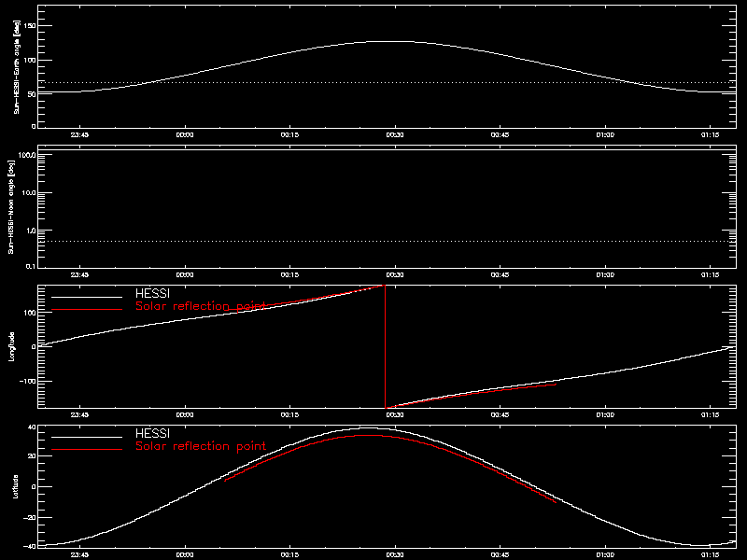Viewport: 747px width, 560px height.
Task: Click the 100.0 tick on Moon angle axis
Action: 27,155
